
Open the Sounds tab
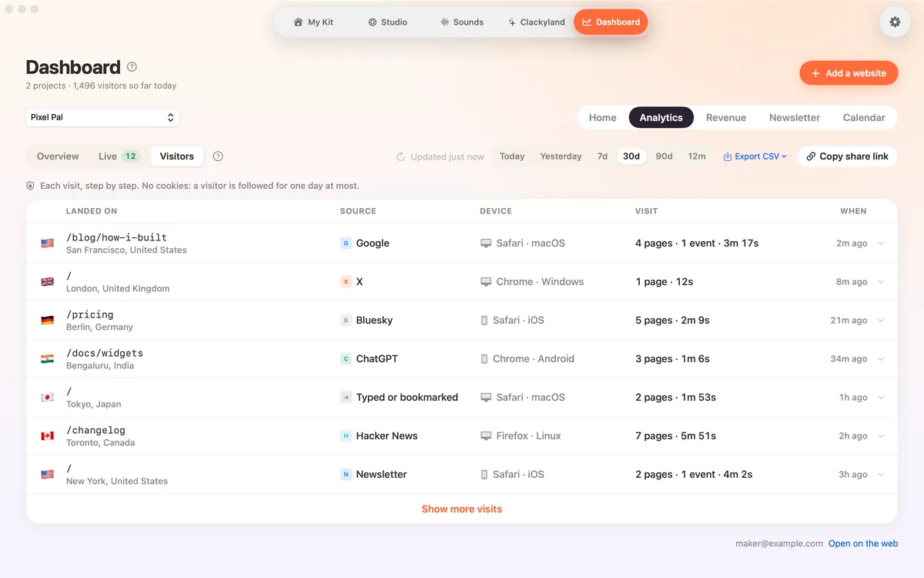pos(461,22)
